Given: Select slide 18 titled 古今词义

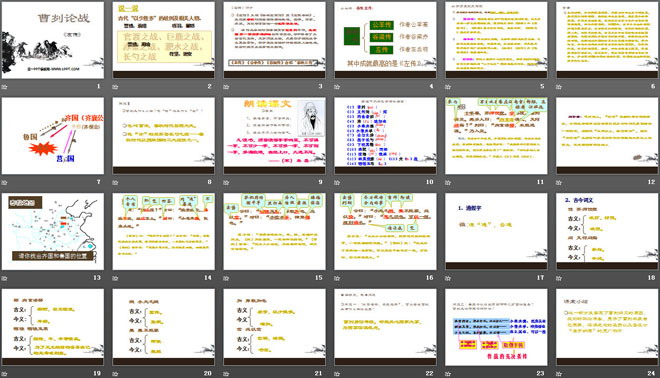Looking at the screenshot, I should tap(607, 232).
